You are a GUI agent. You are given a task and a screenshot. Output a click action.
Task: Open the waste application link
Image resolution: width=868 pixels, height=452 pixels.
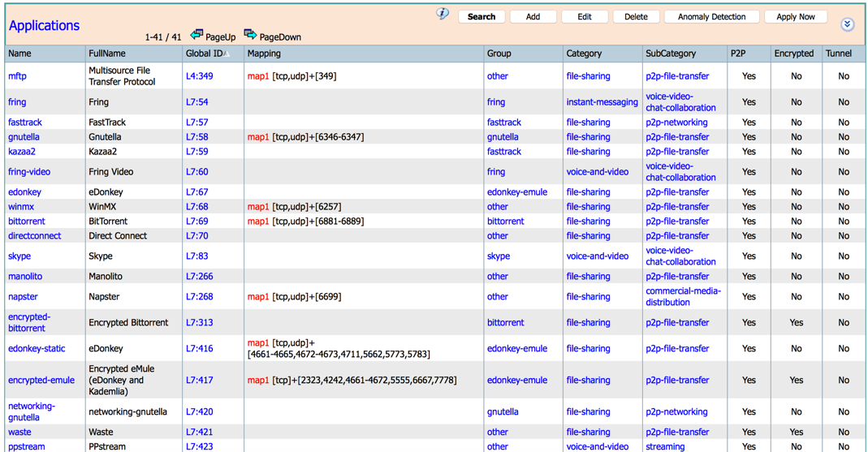coord(19,432)
